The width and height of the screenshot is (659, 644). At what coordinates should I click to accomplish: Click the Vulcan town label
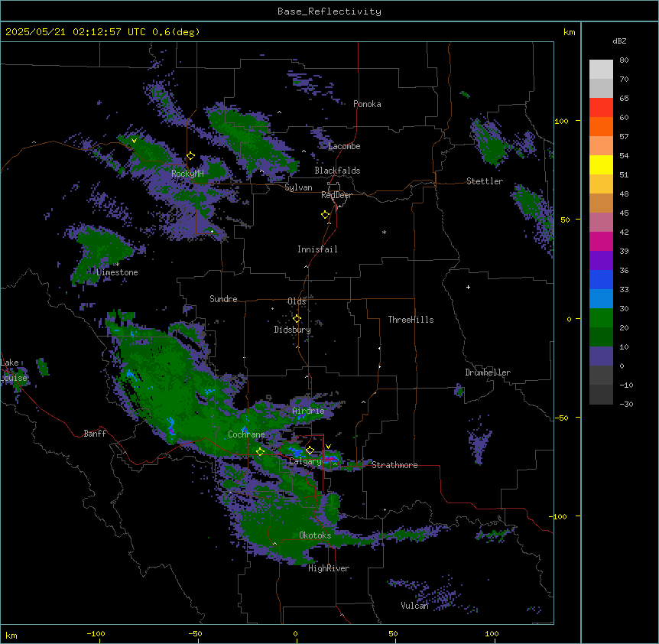[414, 606]
